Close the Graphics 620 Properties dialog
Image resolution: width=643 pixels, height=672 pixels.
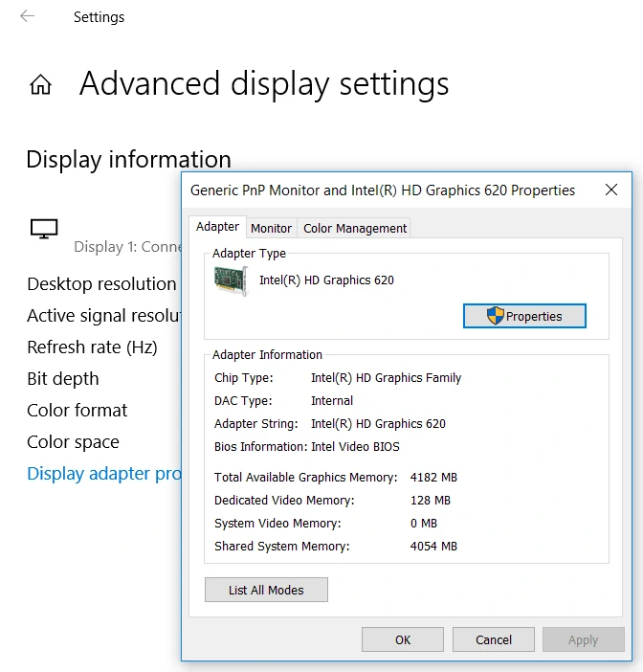click(611, 190)
